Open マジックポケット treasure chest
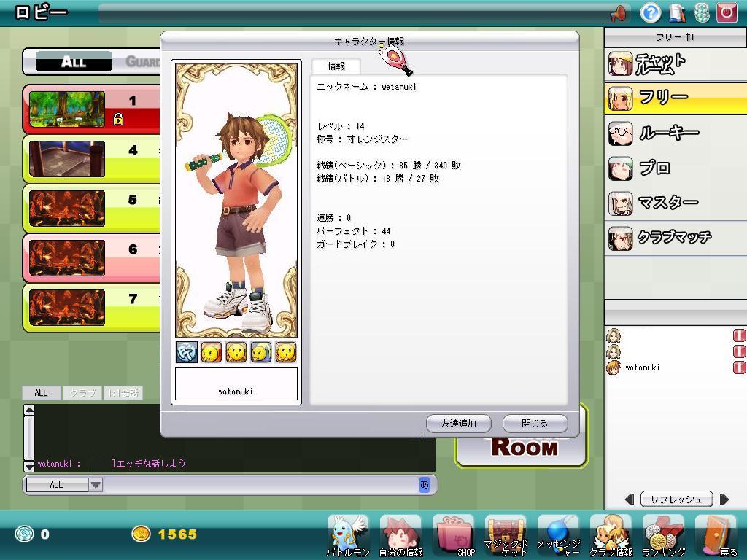Viewport: 747px width, 560px height. tap(506, 536)
